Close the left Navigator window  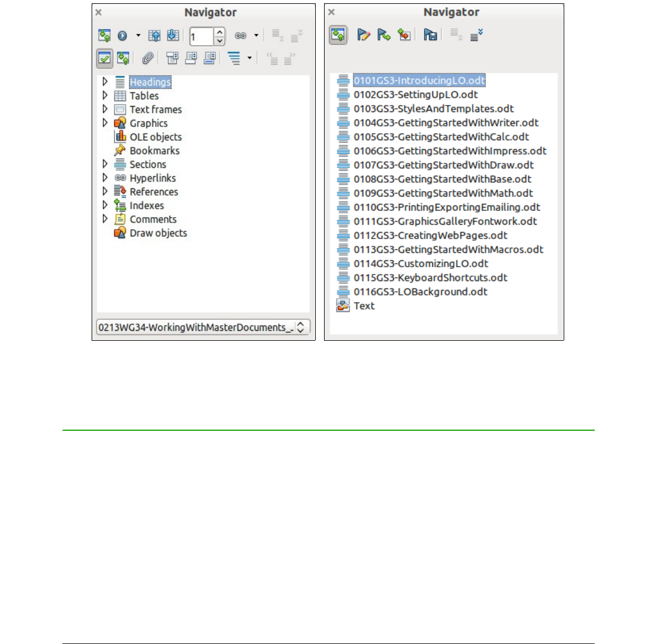tap(98, 13)
